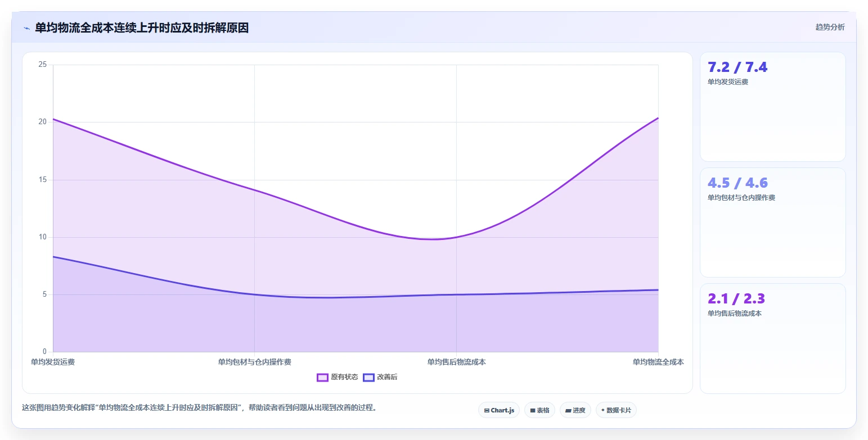Click the chart title heading

click(x=142, y=28)
